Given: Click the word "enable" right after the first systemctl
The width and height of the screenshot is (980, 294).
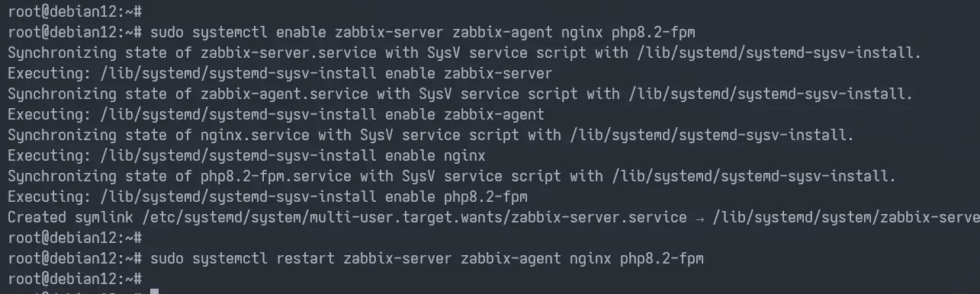Looking at the screenshot, I should click(301, 33).
